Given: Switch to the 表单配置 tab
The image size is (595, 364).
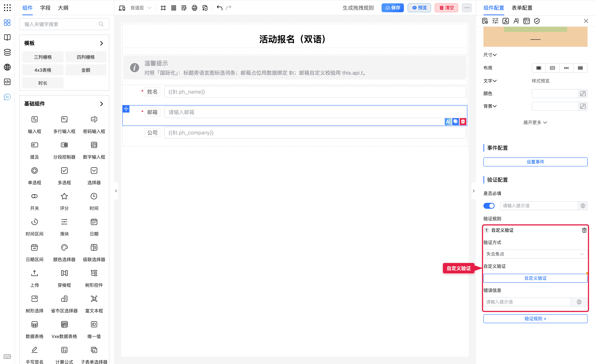Looking at the screenshot, I should (x=522, y=8).
